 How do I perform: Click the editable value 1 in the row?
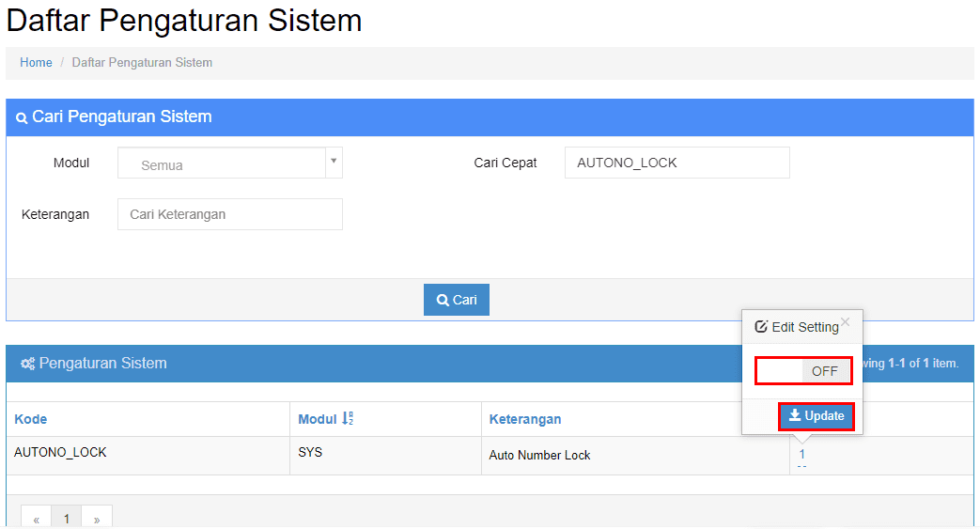point(801,455)
